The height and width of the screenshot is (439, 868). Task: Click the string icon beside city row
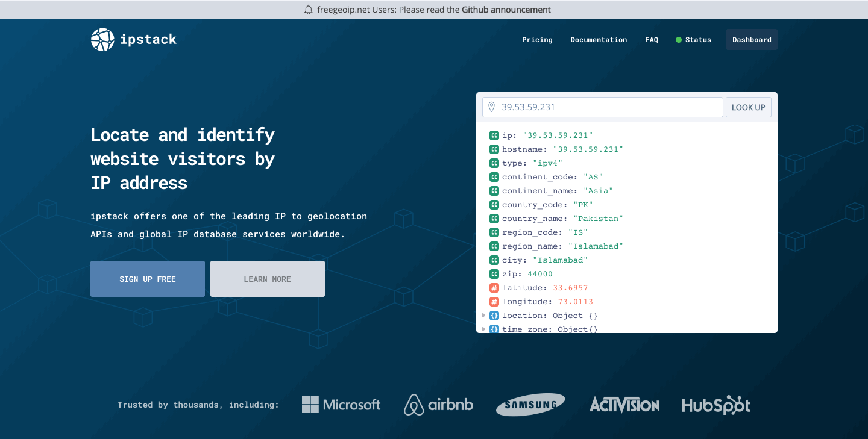point(494,260)
